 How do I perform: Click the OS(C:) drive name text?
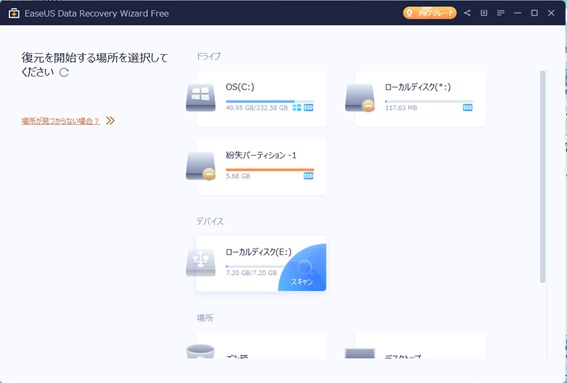pos(240,87)
